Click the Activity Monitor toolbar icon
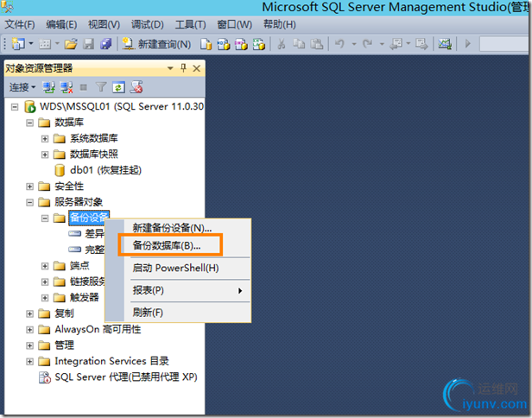 (x=445, y=44)
